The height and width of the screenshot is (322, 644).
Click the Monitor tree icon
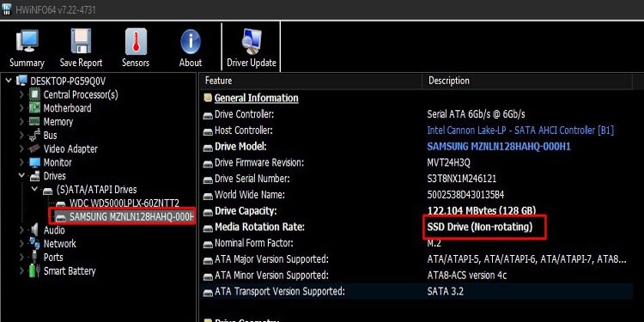[x=35, y=162]
